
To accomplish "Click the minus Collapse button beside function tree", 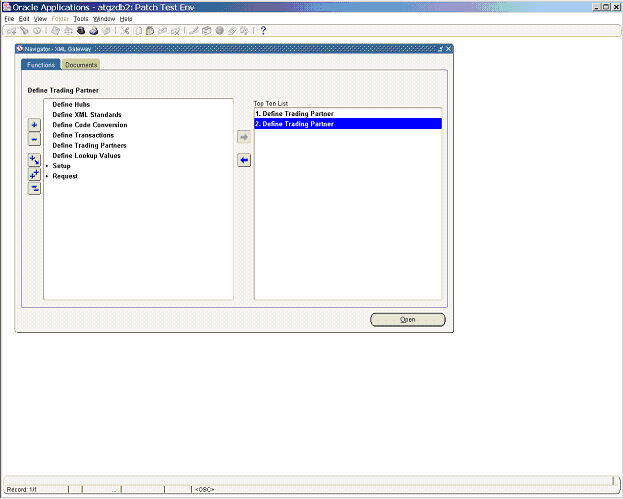I will (34, 139).
